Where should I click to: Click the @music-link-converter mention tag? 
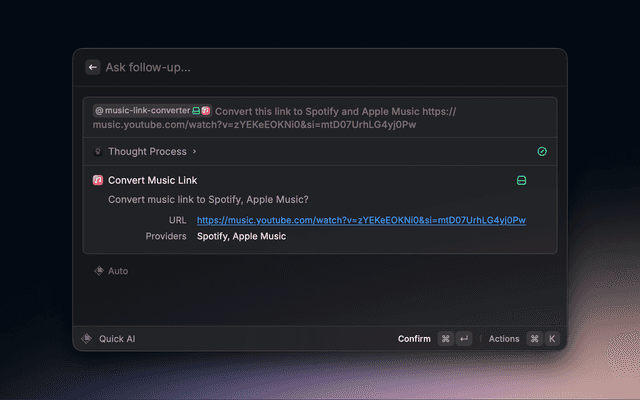141,111
